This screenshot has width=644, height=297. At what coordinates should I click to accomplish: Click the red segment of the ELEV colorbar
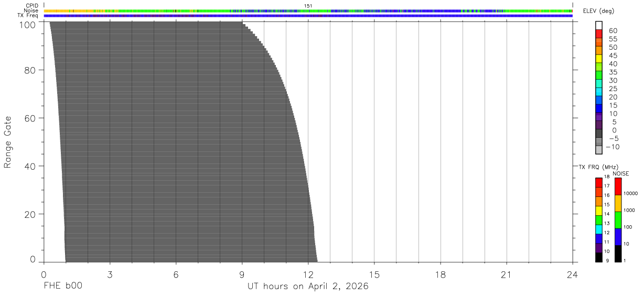click(x=599, y=34)
